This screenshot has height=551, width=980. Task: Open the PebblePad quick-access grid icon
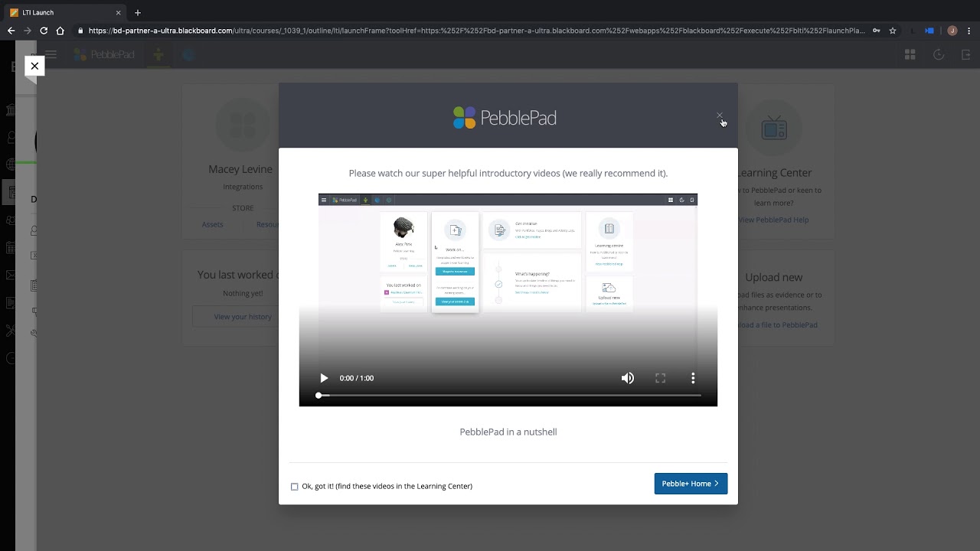coord(910,54)
